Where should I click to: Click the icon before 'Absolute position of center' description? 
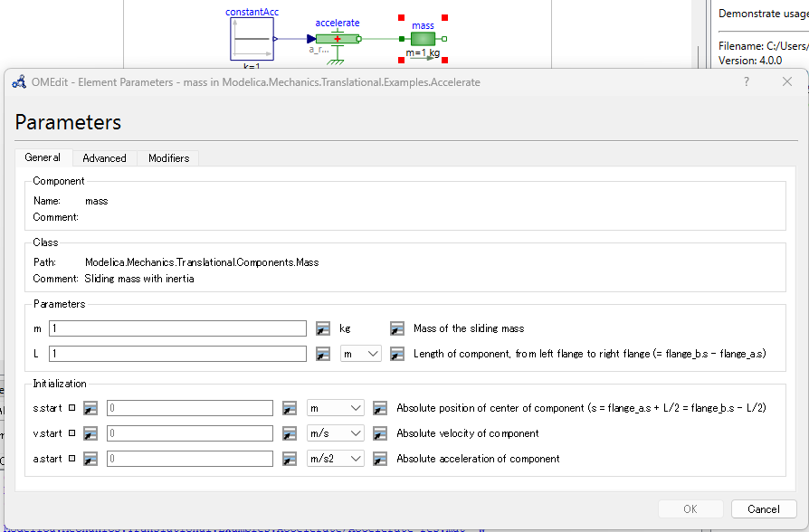tap(380, 408)
